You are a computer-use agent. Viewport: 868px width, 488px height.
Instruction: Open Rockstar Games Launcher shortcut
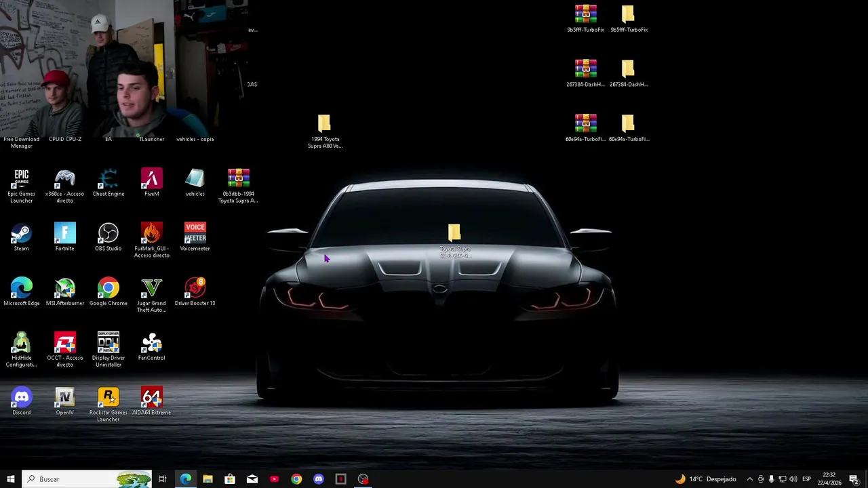(108, 405)
